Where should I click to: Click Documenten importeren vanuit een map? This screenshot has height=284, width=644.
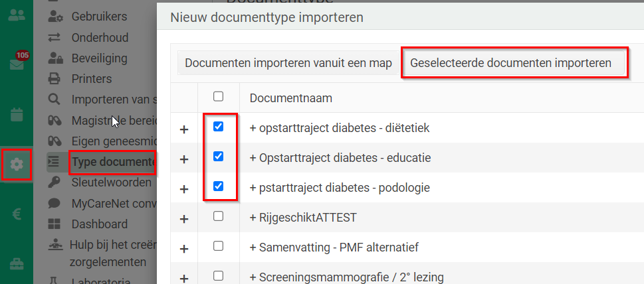(288, 63)
